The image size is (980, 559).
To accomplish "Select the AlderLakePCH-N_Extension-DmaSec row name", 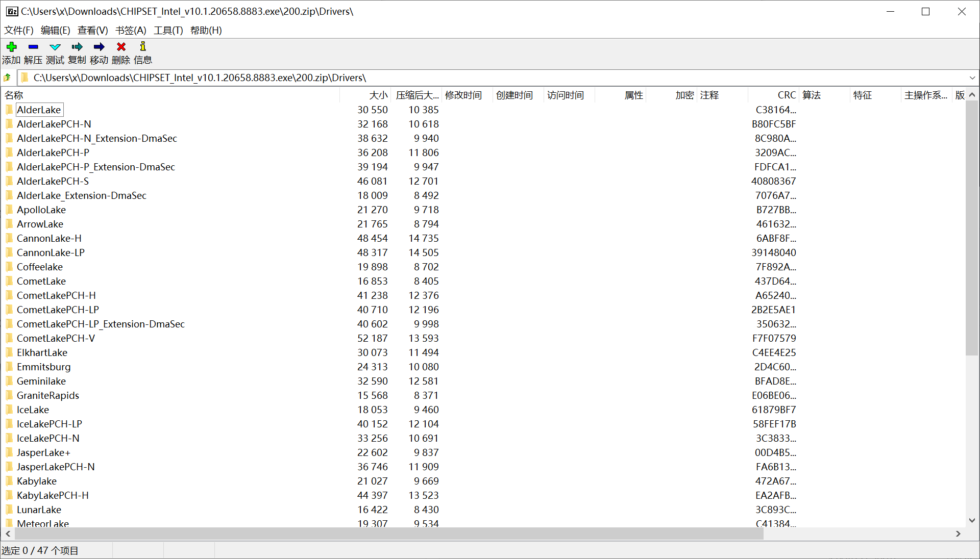I will pos(97,138).
